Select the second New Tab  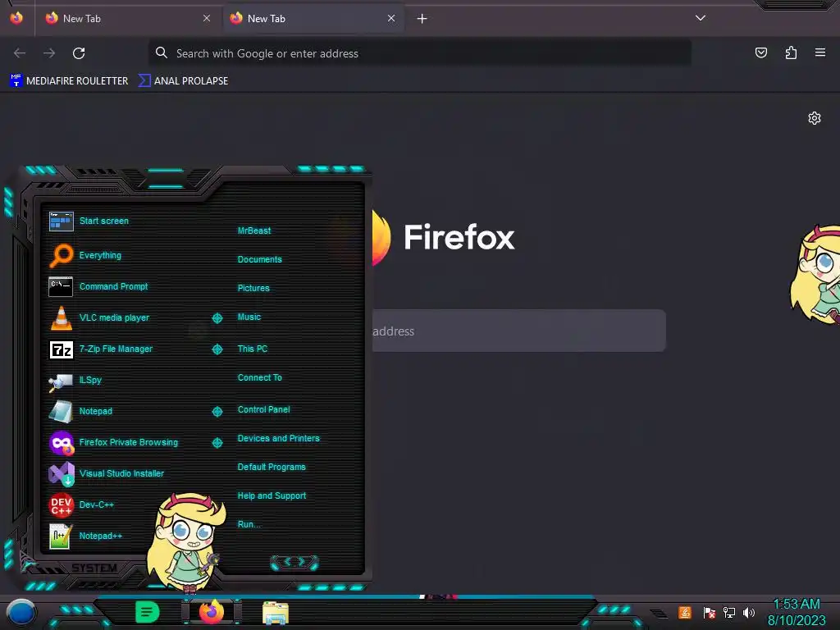pyautogui.click(x=313, y=18)
